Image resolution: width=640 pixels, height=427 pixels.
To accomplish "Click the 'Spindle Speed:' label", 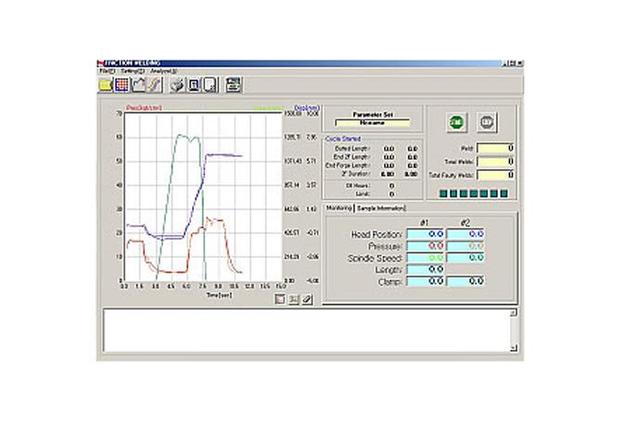I will click(x=375, y=258).
